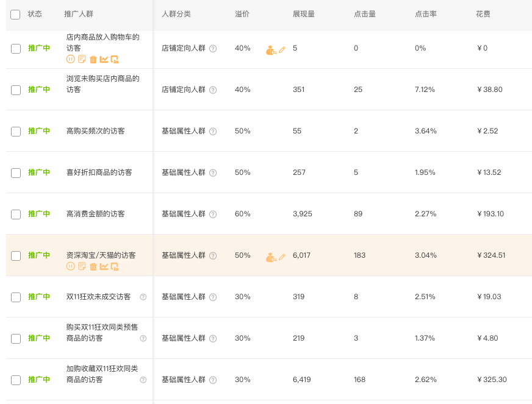The image size is (532, 404).
Task: Pause 资深淘宝/天猫的访客 promotion
Action: (x=71, y=266)
